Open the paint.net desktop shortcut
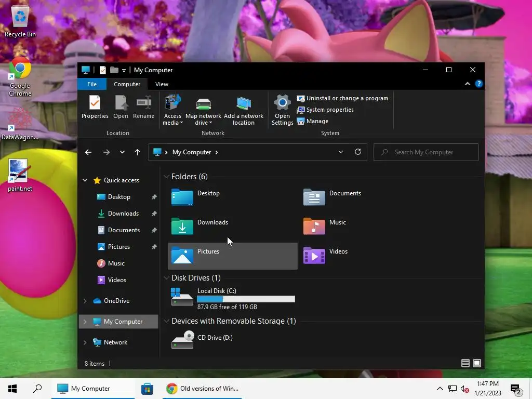This screenshot has height=399, width=532. click(x=20, y=176)
